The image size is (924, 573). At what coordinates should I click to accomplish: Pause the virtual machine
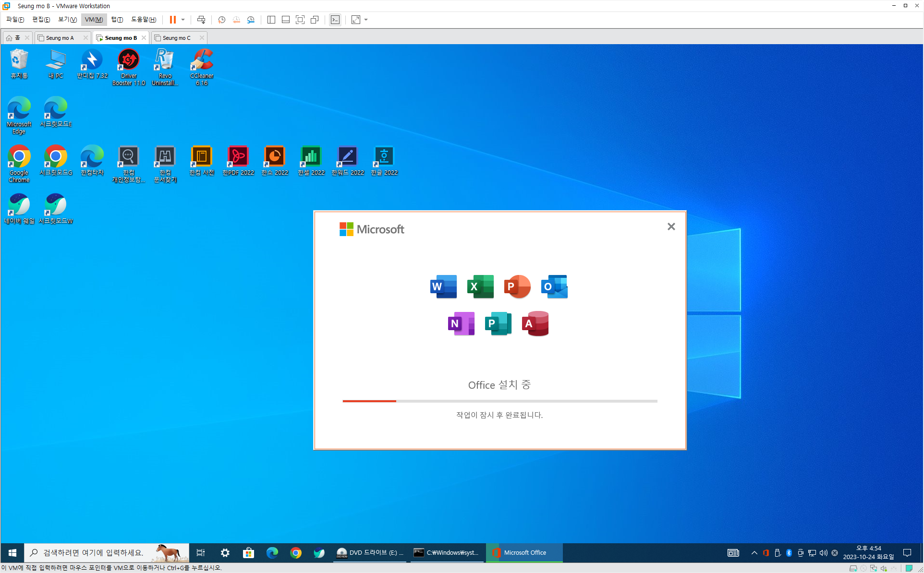pos(172,20)
